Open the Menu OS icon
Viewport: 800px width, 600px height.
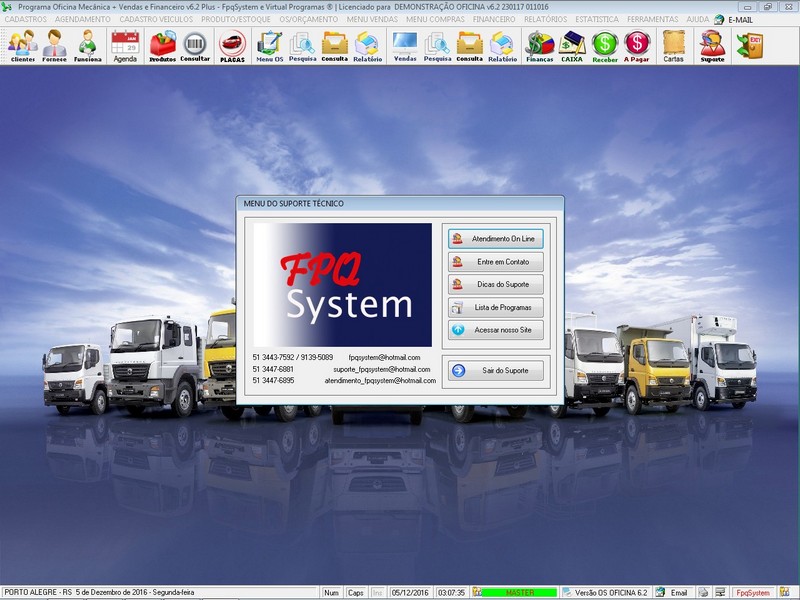tap(269, 46)
